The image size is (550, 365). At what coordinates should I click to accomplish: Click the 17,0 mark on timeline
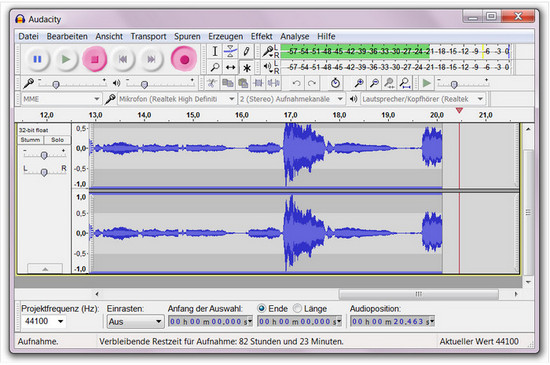(290, 115)
